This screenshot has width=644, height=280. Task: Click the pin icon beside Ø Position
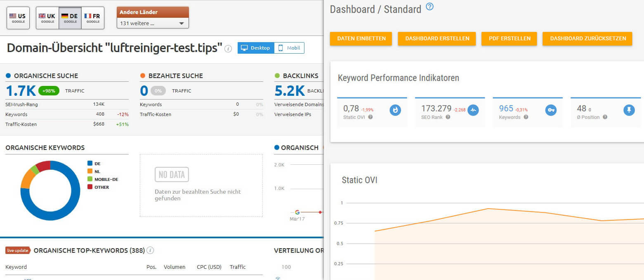tap(629, 110)
